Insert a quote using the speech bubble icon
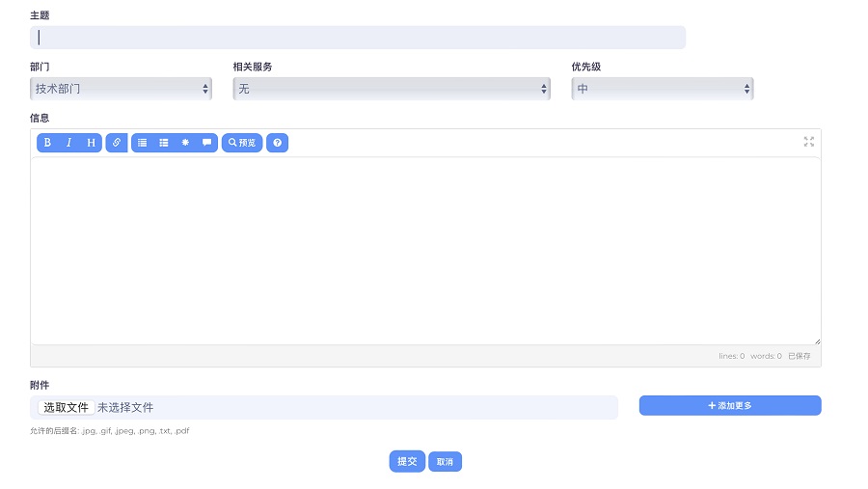 pos(207,143)
